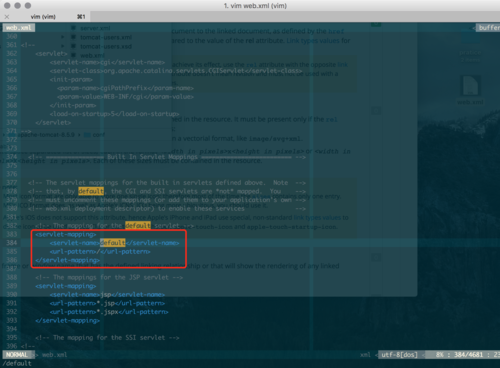This screenshot has width=500, height=368.
Task: Click the xml filetype indicator in status line
Action: point(365,355)
